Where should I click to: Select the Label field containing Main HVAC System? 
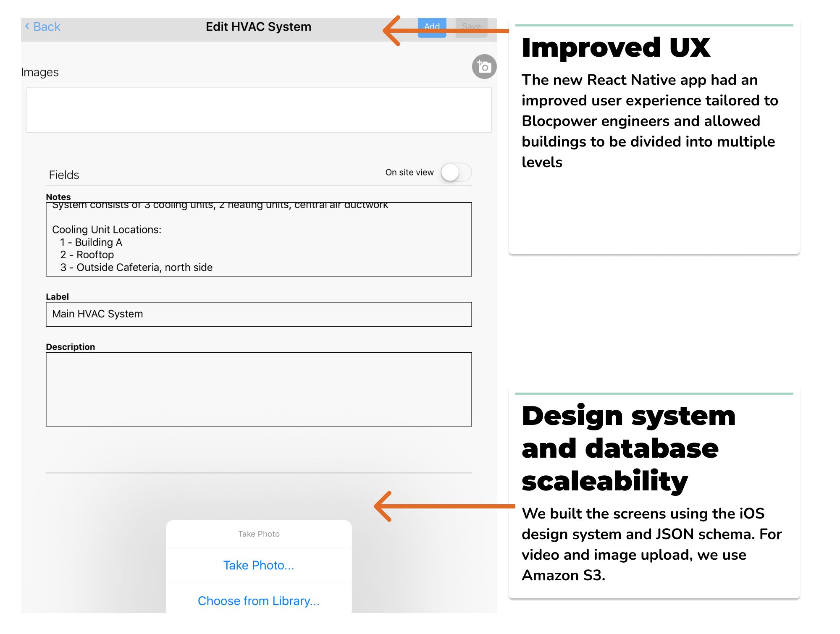coord(258,314)
